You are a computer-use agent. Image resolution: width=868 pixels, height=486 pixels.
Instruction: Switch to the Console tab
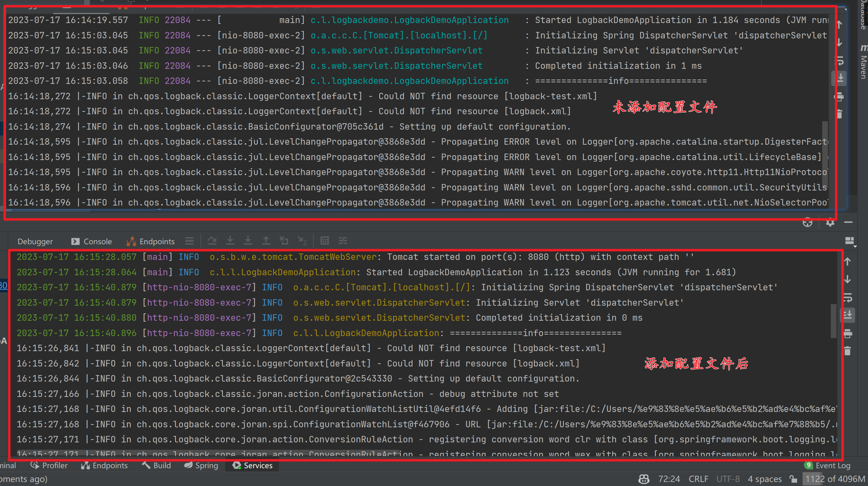coord(92,241)
